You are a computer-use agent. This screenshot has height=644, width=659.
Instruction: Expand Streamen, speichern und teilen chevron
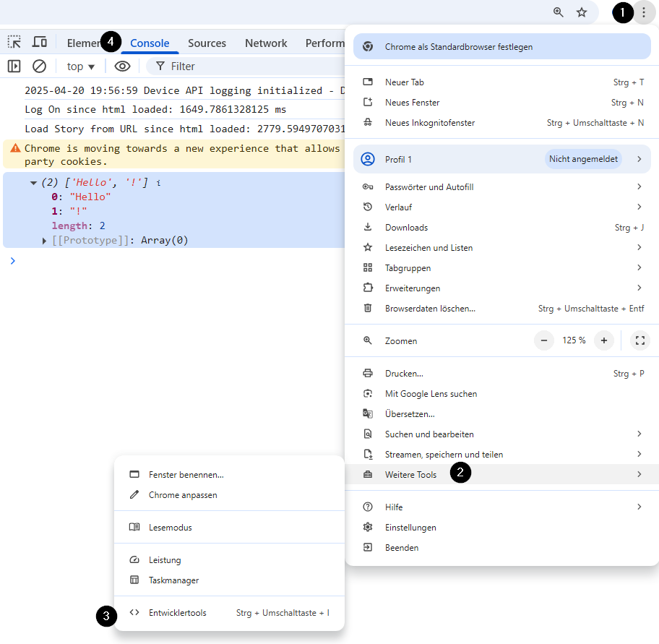(639, 454)
